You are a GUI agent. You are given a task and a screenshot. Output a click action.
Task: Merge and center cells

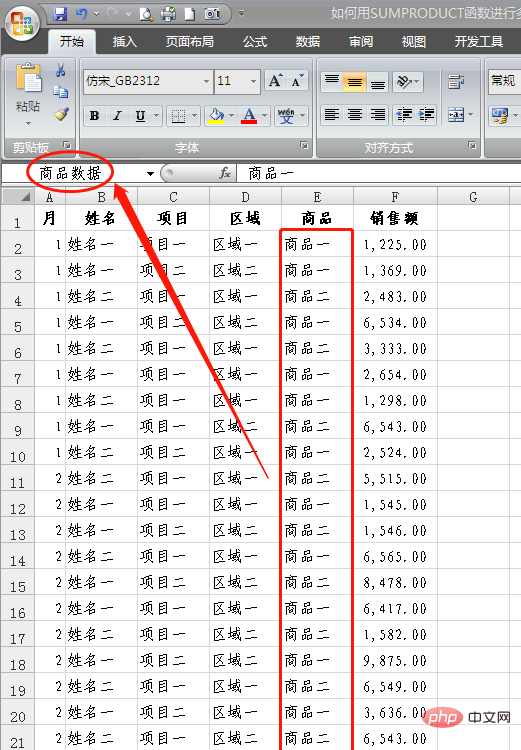point(455,115)
